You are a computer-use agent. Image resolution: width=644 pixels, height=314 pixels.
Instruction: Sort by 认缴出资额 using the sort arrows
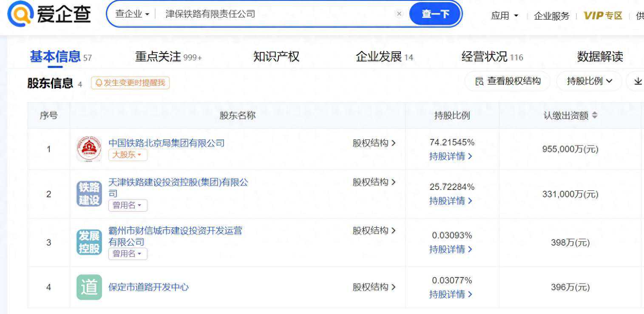click(595, 114)
